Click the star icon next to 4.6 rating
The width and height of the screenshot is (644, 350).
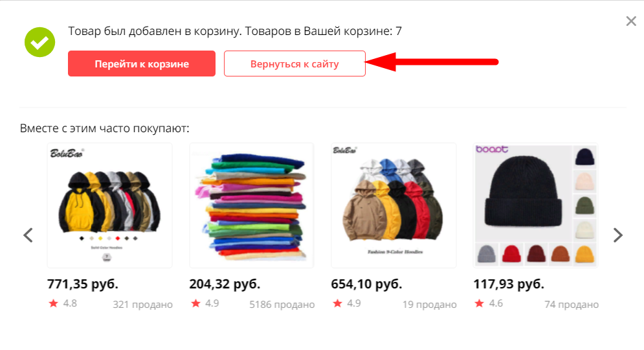480,303
